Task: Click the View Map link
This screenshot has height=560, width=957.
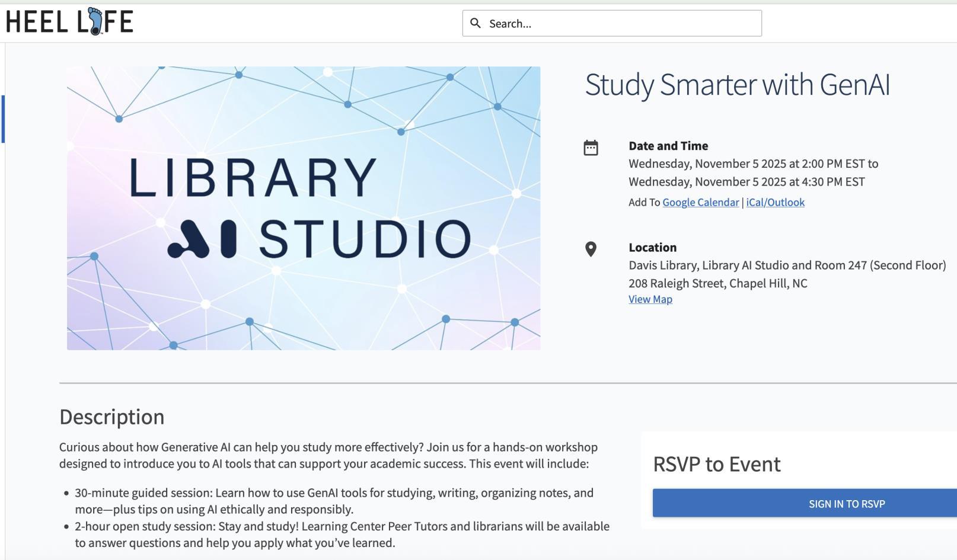Action: click(650, 299)
